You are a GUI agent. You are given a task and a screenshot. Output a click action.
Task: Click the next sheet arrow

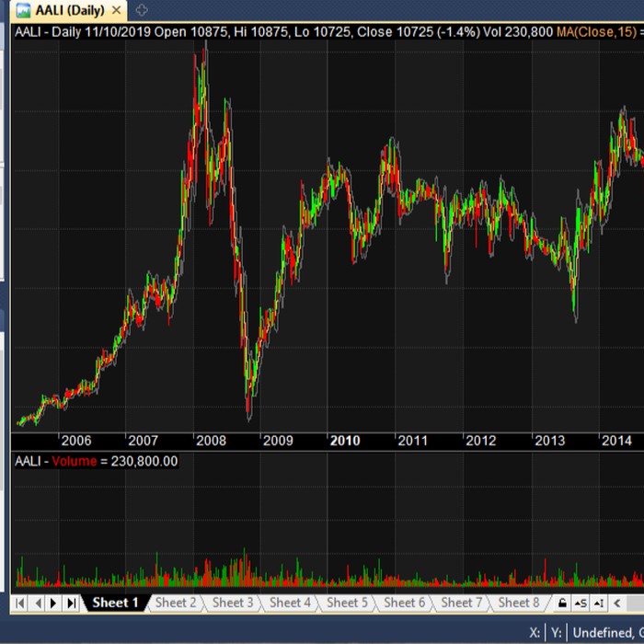pyautogui.click(x=54, y=604)
